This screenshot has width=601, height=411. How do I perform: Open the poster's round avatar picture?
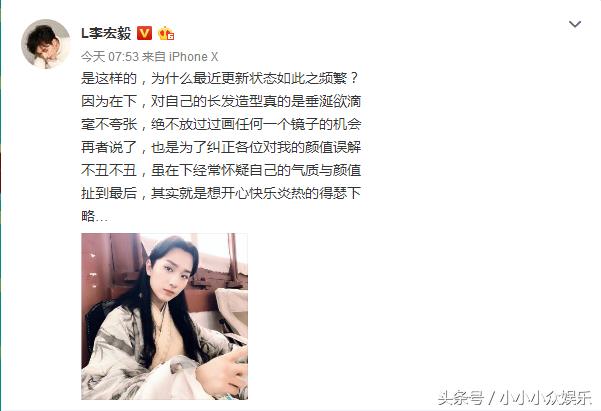[46, 44]
